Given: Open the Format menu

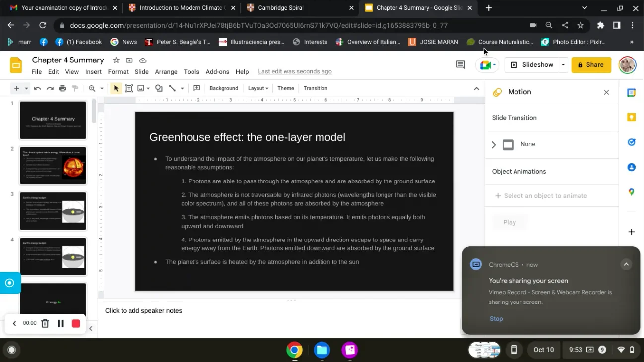Looking at the screenshot, I should (x=118, y=72).
